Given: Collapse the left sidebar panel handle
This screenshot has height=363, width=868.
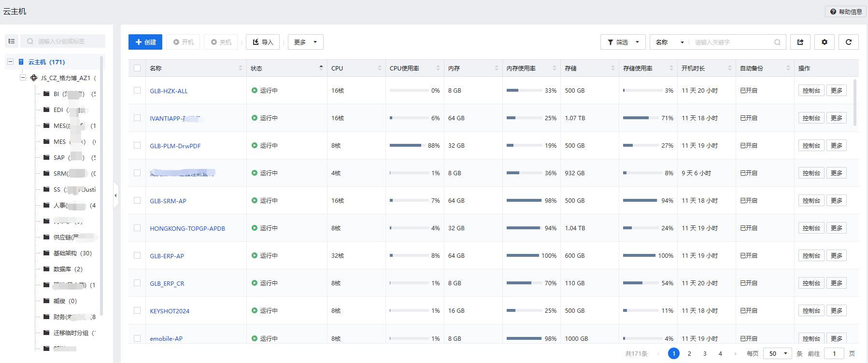Looking at the screenshot, I should (115, 195).
